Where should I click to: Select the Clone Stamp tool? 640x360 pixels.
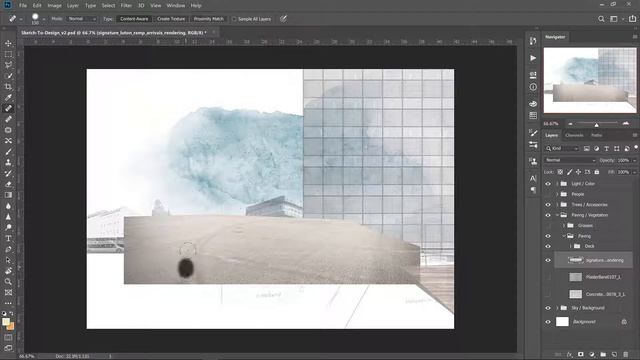(8, 162)
